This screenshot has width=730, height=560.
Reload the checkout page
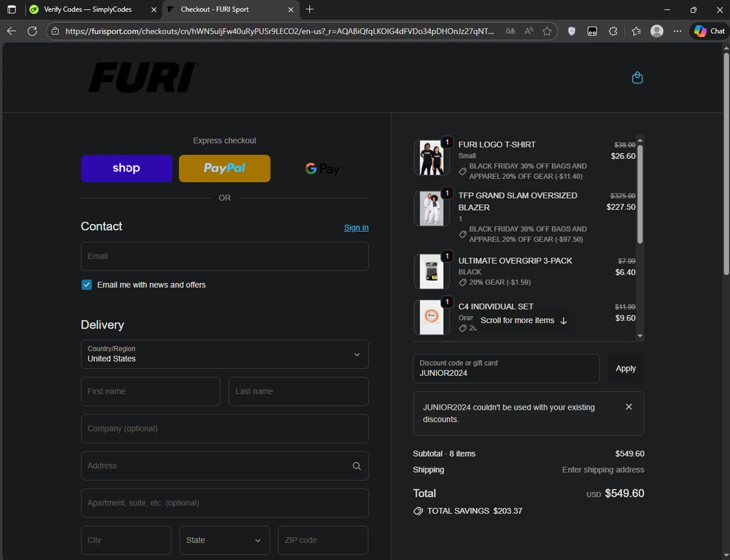[33, 31]
